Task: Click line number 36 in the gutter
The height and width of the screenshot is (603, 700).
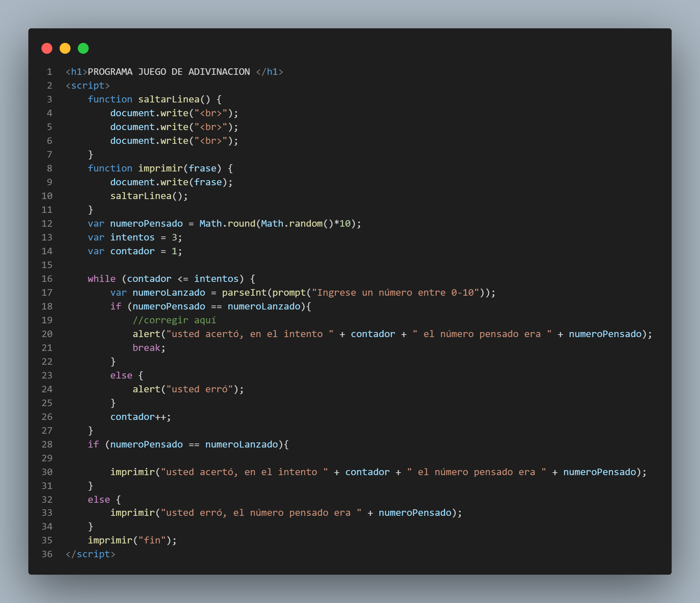Action: click(x=47, y=554)
